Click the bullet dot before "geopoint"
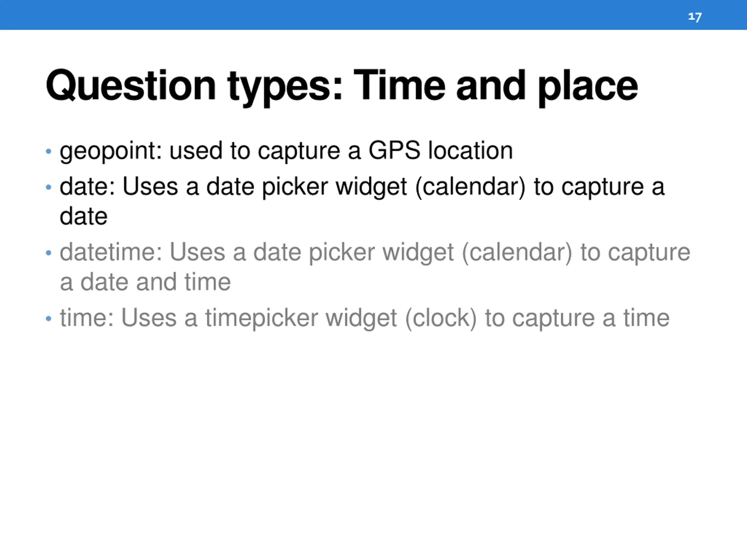Viewport: 747px width, 560px height. click(x=49, y=151)
